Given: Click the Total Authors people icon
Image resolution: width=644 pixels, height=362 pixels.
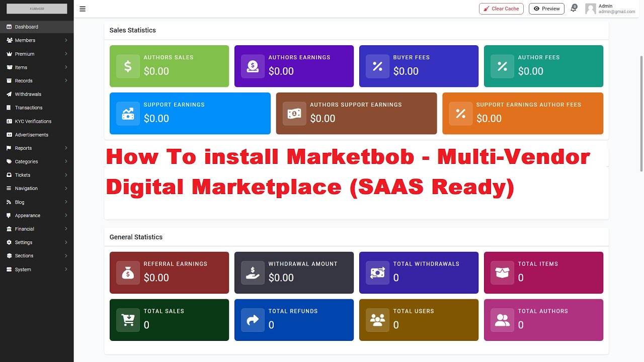Looking at the screenshot, I should tap(502, 320).
